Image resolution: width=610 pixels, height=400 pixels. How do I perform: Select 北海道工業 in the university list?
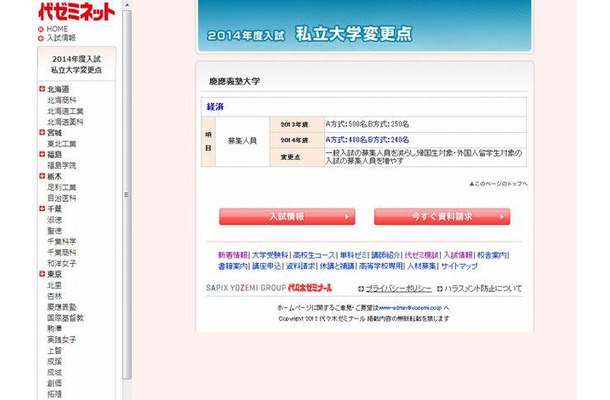point(65,111)
